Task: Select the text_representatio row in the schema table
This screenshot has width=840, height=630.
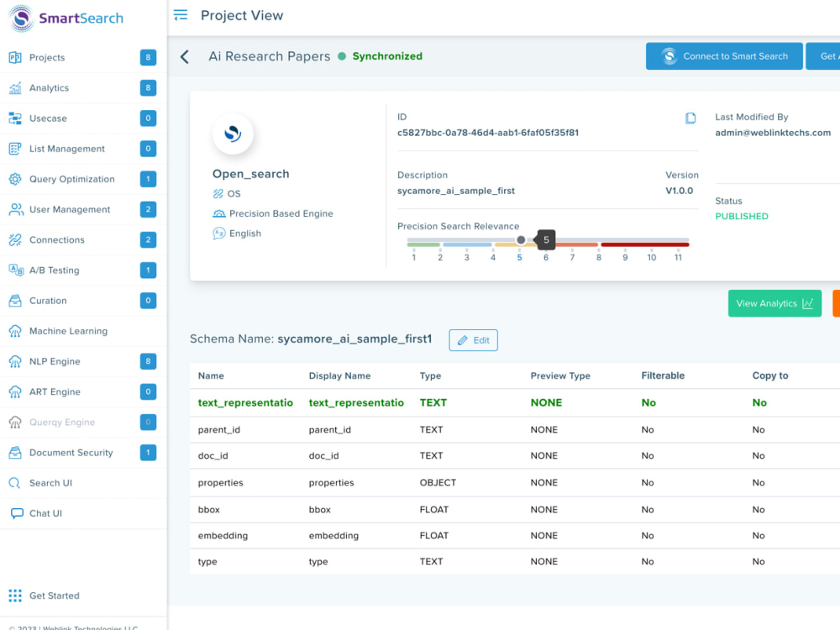Action: (x=244, y=402)
